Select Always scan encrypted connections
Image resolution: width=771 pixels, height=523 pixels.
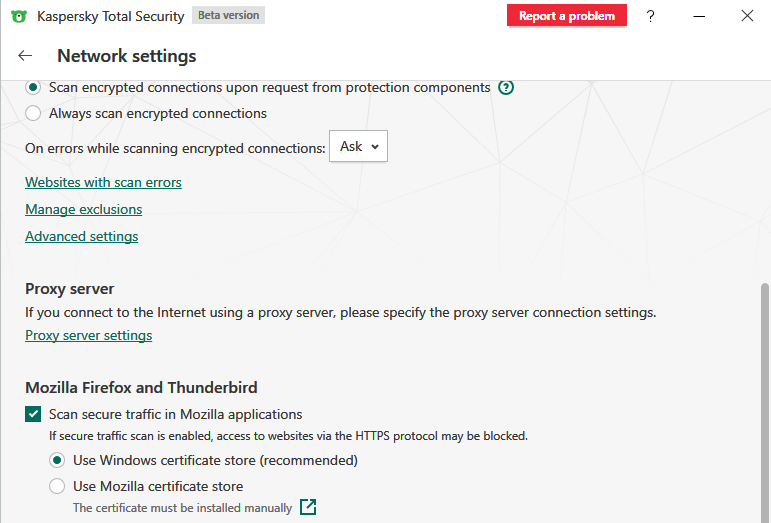(34, 113)
